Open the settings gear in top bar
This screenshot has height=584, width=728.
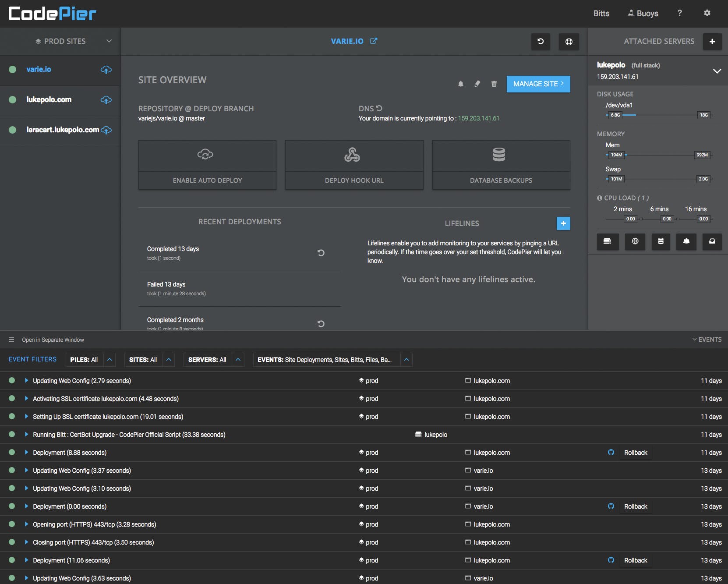[x=707, y=13]
